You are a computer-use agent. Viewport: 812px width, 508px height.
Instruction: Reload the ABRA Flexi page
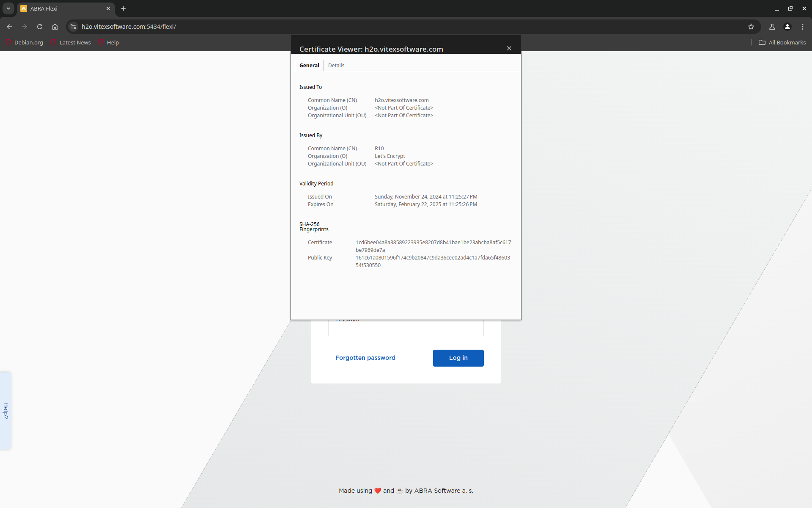(x=40, y=27)
